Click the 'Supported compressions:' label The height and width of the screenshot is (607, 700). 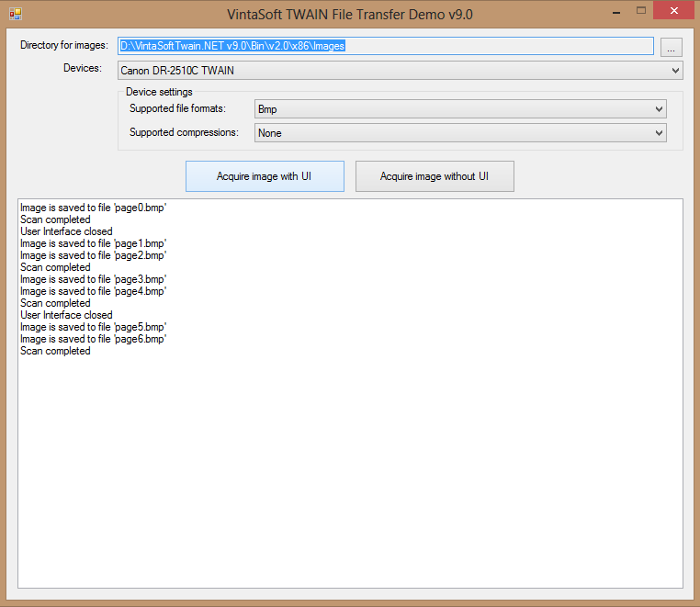[184, 132]
